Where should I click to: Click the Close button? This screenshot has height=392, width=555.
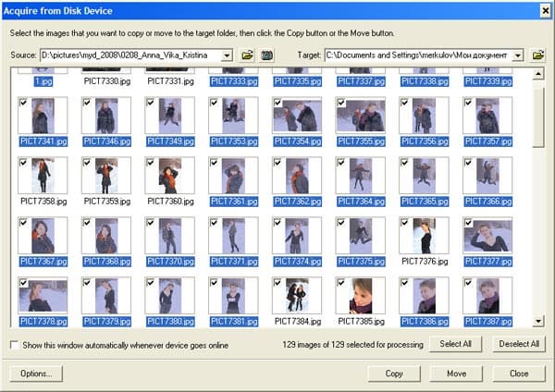tap(519, 374)
